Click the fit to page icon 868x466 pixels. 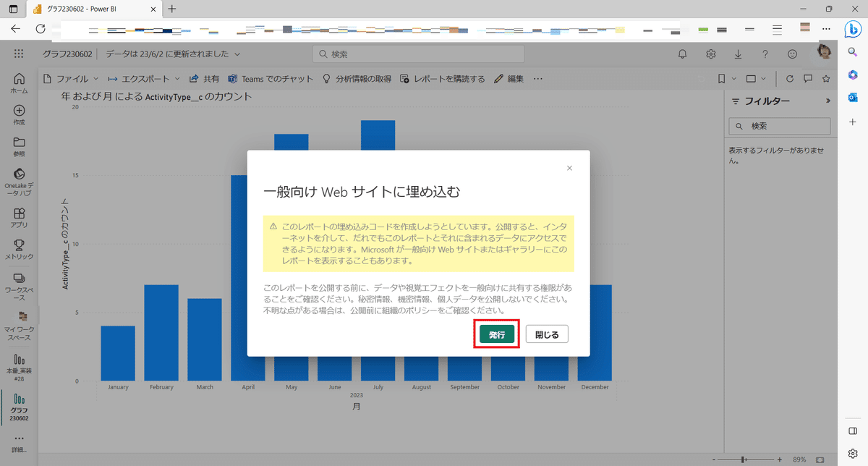[820, 459]
